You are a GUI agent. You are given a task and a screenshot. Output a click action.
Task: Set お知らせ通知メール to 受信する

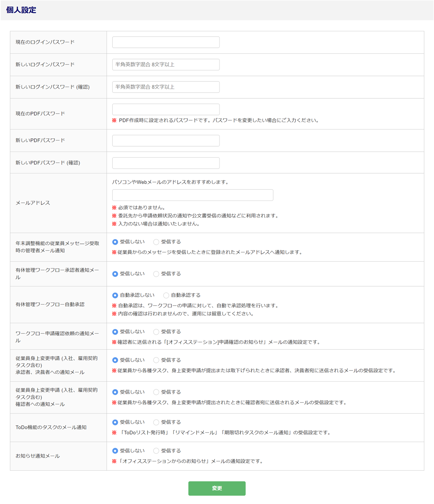(156, 451)
